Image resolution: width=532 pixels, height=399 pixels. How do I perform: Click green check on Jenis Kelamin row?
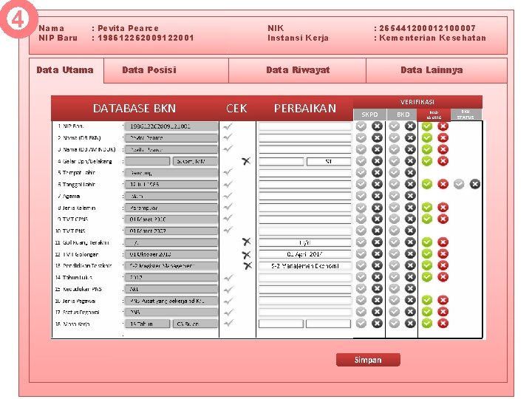[x=427, y=208]
